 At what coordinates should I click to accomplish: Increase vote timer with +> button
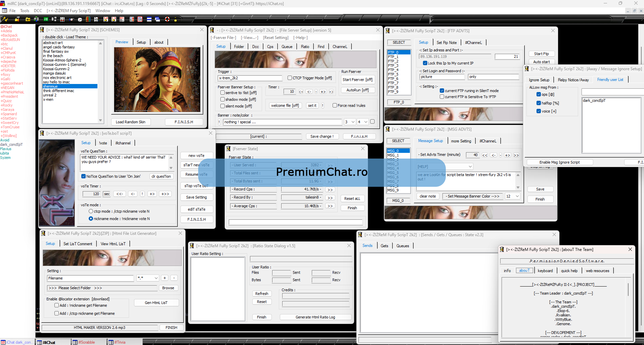tap(152, 194)
